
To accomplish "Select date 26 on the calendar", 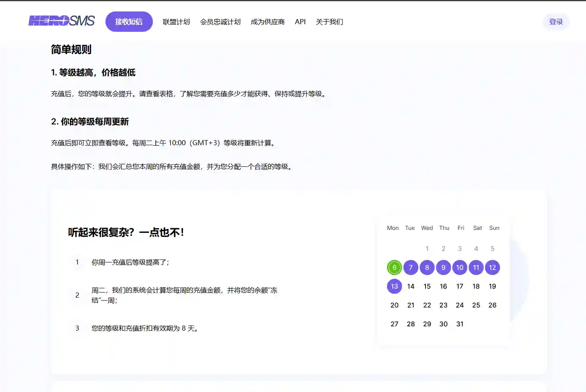I will click(x=492, y=305).
